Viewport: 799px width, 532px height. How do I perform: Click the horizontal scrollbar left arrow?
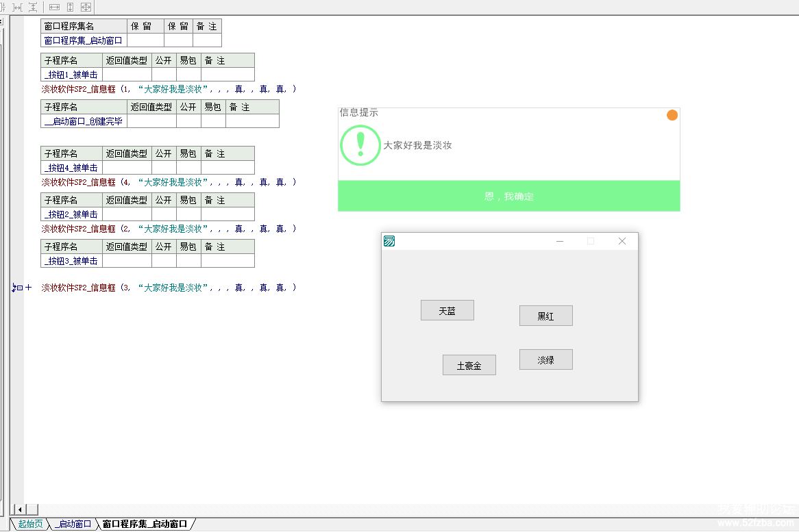pos(19,509)
